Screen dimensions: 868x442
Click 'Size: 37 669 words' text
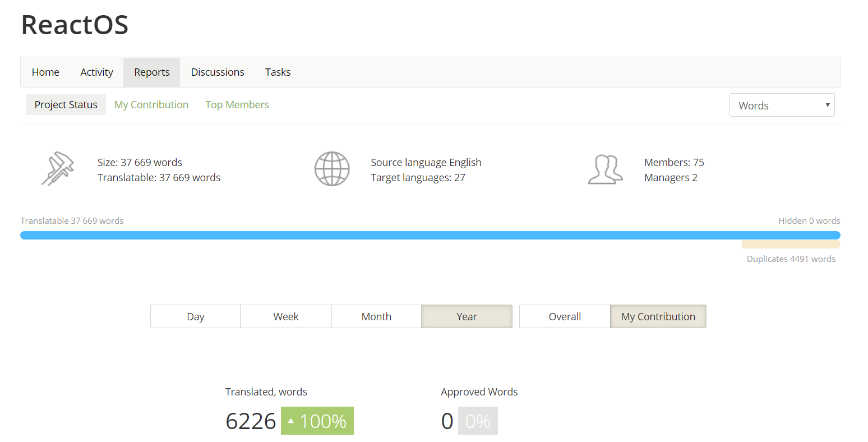[140, 162]
